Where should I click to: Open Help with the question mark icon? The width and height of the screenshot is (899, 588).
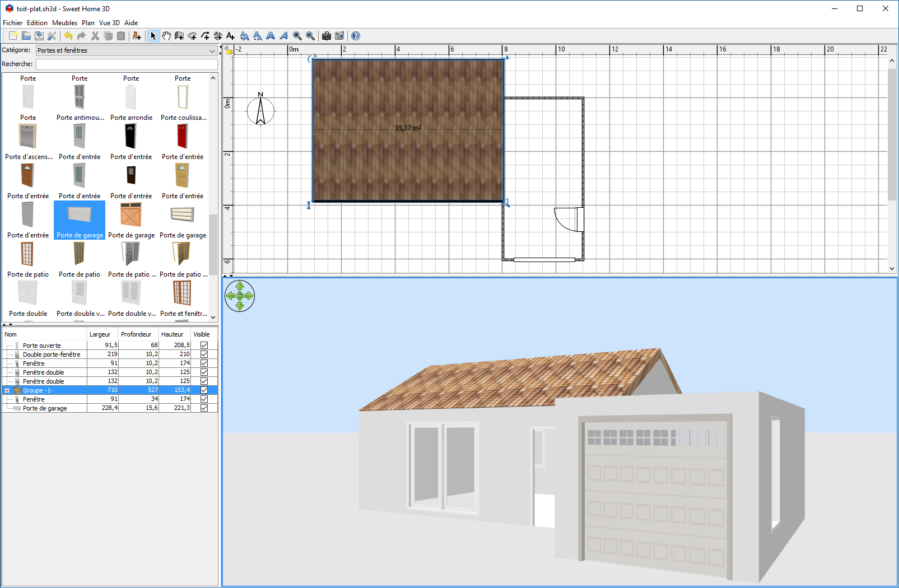pos(356,36)
